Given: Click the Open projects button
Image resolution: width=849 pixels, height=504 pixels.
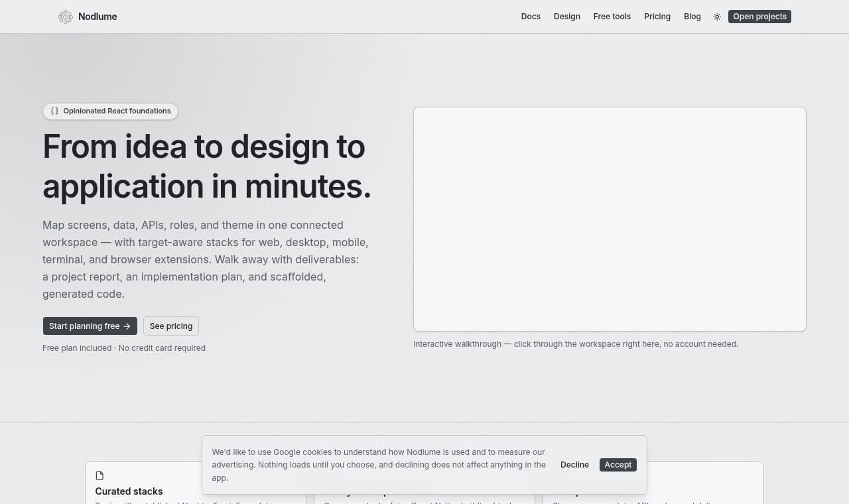Looking at the screenshot, I should click(759, 17).
